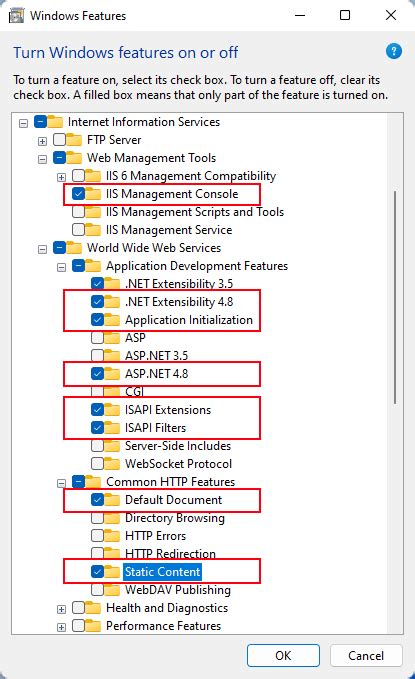415x679 pixels.
Task: Click the Windows Features title bar icon
Action: click(16, 16)
